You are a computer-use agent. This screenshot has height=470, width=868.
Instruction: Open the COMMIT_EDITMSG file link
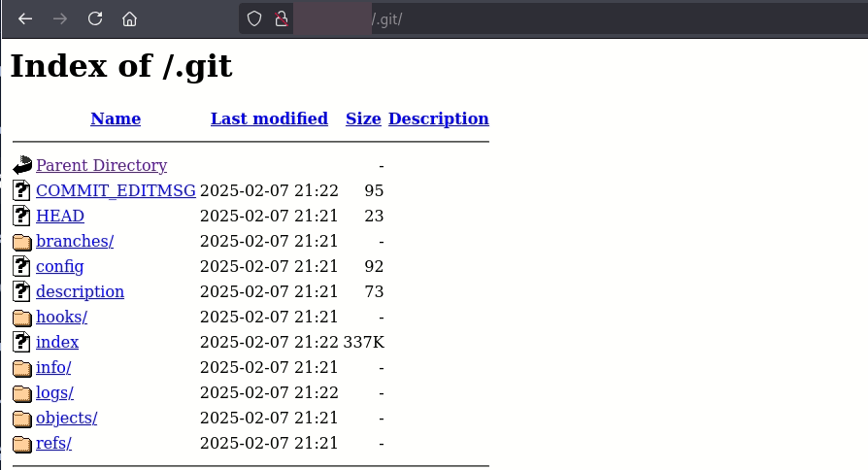point(116,190)
